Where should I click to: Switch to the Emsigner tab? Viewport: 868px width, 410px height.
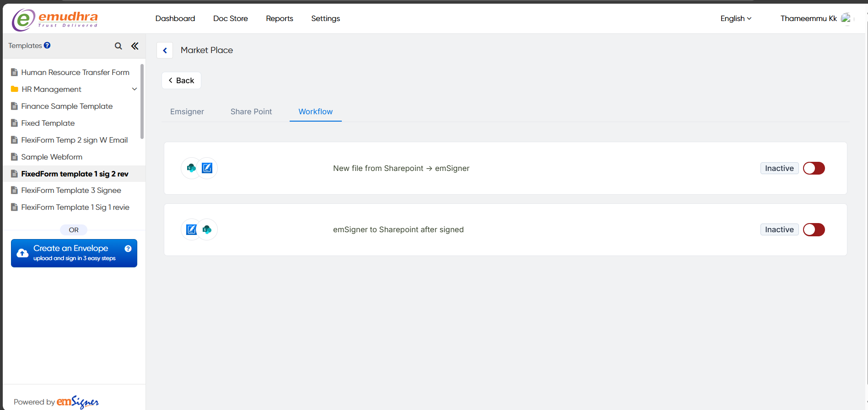(x=187, y=112)
